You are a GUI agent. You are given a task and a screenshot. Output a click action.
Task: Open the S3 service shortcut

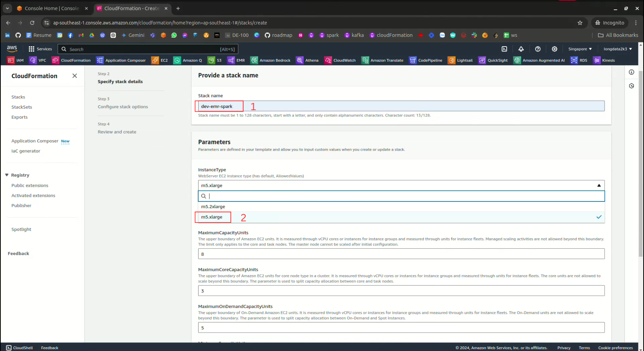pyautogui.click(x=215, y=60)
